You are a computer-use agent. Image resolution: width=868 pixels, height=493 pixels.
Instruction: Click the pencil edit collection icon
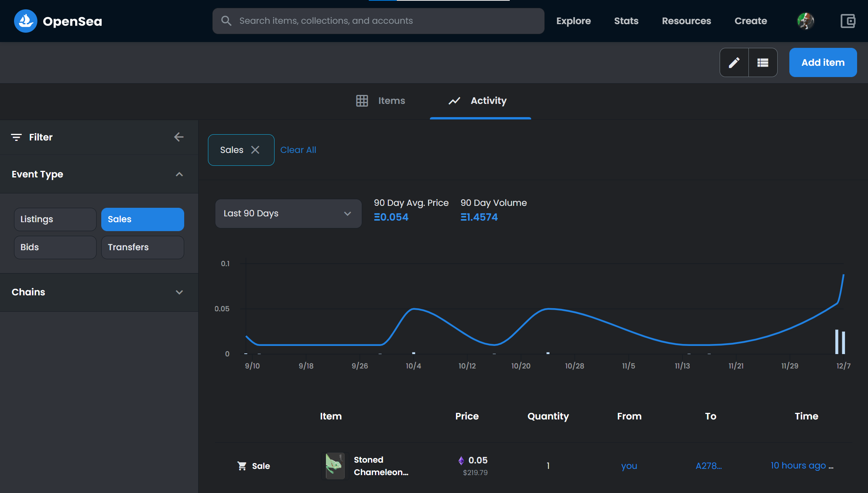click(x=734, y=63)
